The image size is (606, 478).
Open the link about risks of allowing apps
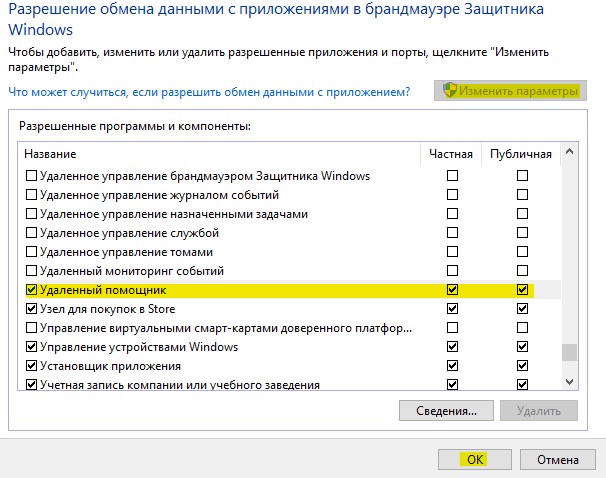click(209, 92)
